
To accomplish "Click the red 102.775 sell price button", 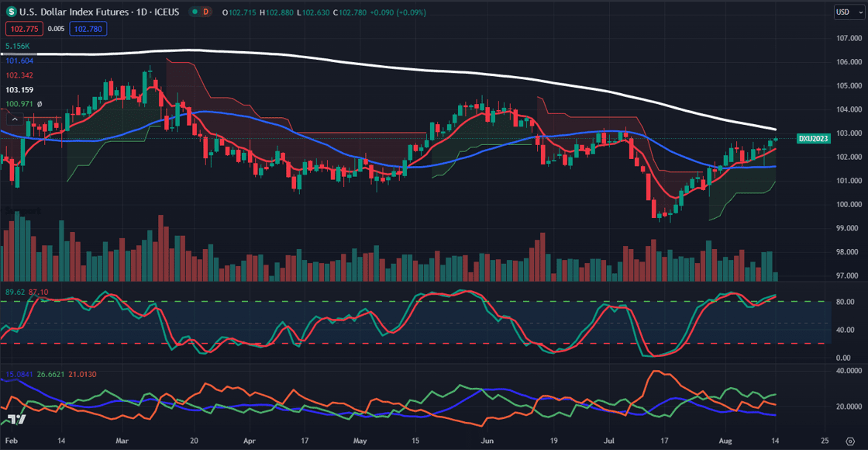I will (23, 29).
